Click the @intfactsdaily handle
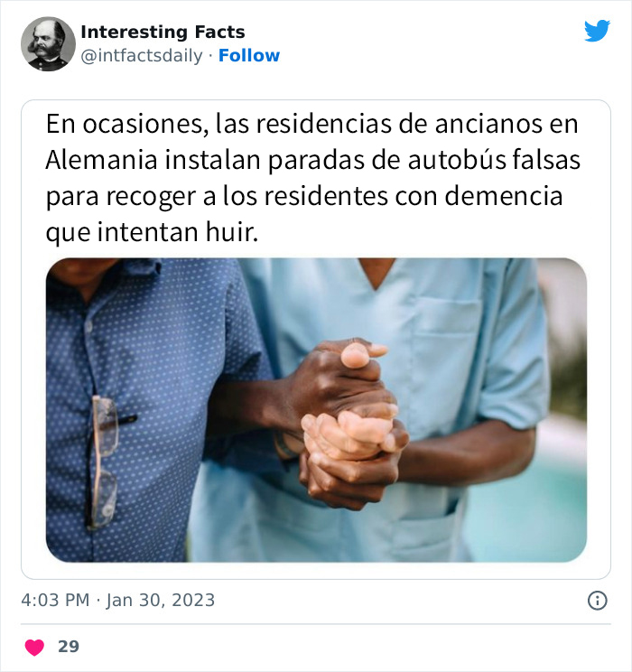This screenshot has width=632, height=672. coord(142,56)
